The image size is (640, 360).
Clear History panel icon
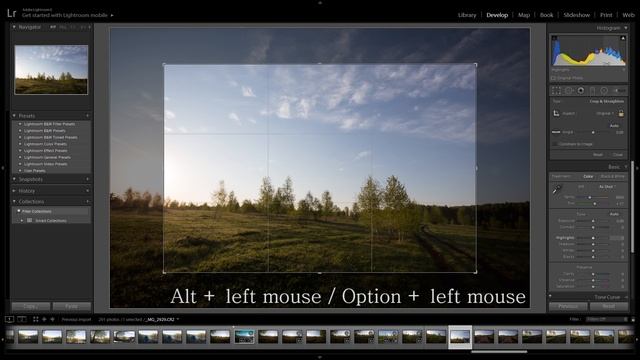point(87,191)
